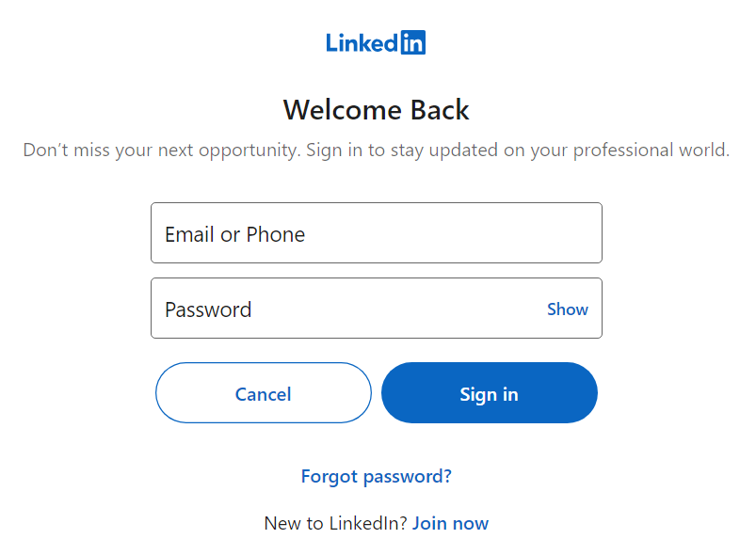Screen dimensions: 756x539
Task: Reset credentials via Forgot password?
Action: (x=376, y=476)
